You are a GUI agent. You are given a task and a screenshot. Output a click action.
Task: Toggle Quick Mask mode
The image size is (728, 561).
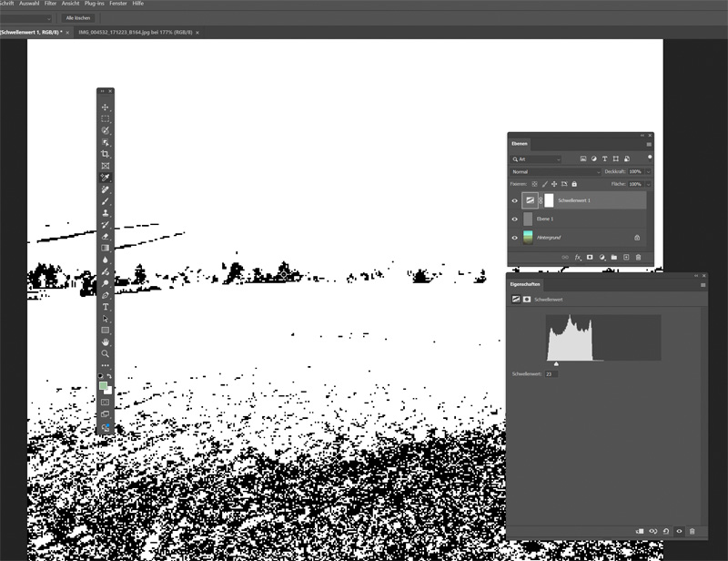106,402
